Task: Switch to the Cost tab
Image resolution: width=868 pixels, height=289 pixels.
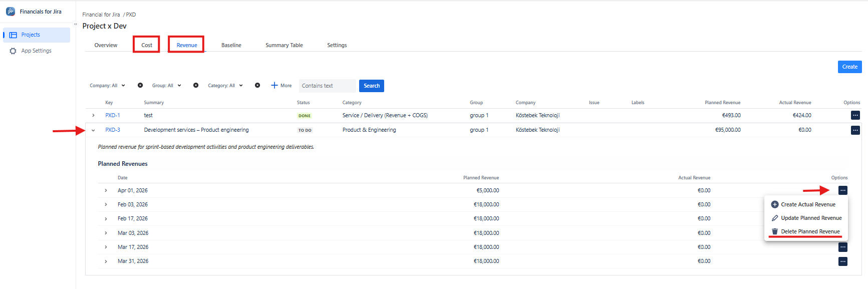Action: click(x=147, y=45)
